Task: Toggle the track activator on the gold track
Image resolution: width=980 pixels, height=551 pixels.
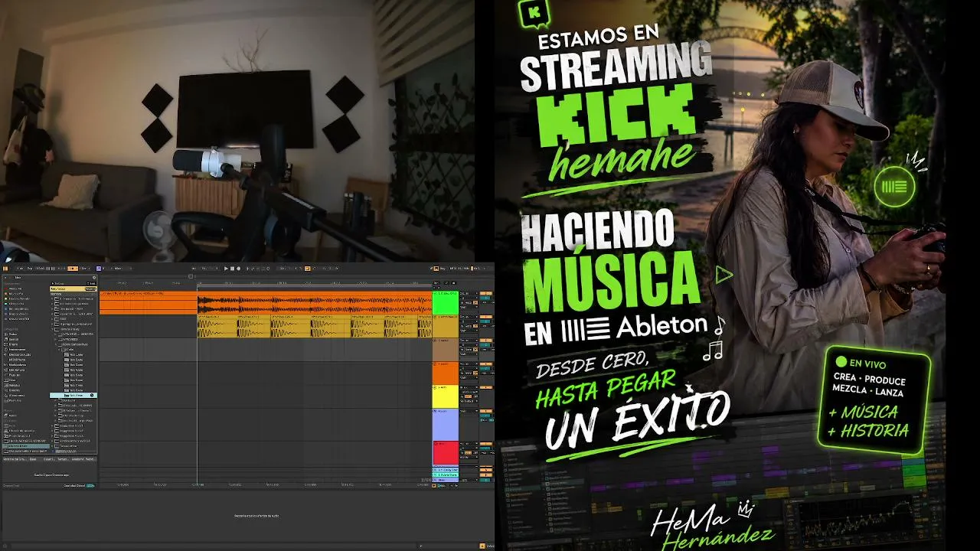Action: pyautogui.click(x=486, y=317)
